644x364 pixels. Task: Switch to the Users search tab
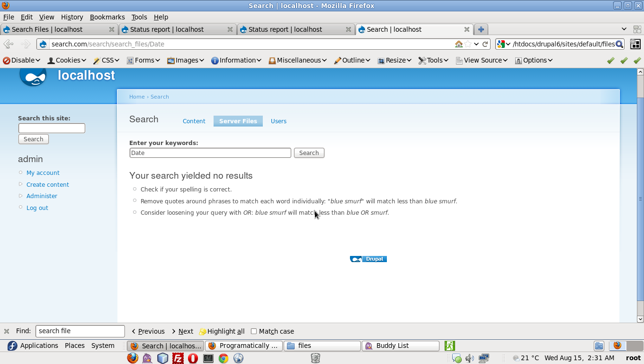click(x=278, y=121)
